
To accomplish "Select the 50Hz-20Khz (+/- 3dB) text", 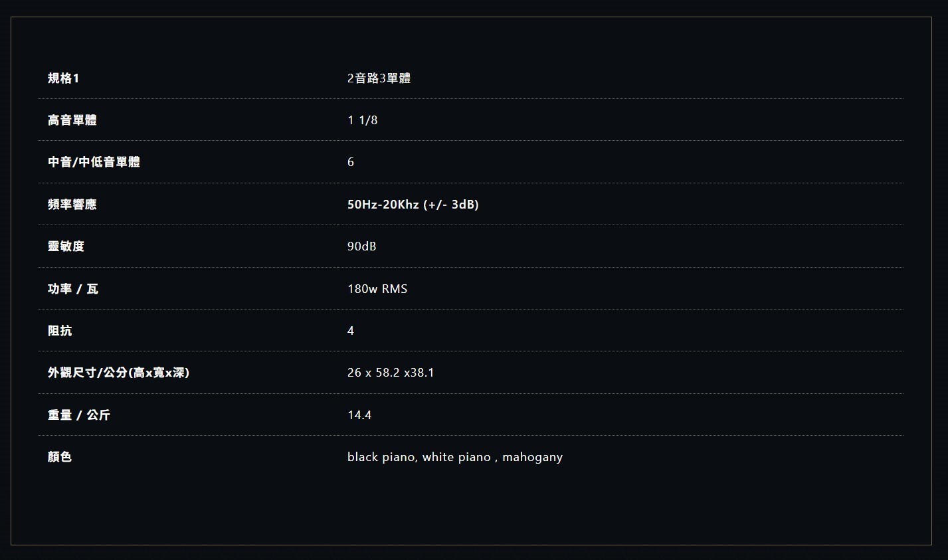I will (413, 205).
